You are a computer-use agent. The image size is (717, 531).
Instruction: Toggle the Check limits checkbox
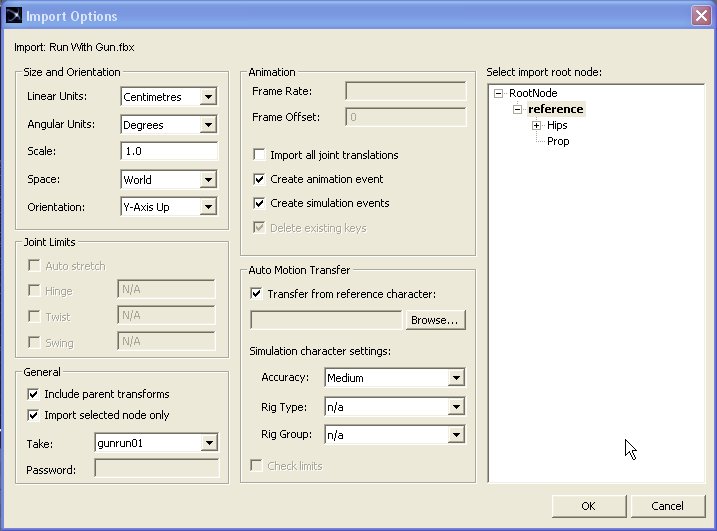click(x=256, y=466)
